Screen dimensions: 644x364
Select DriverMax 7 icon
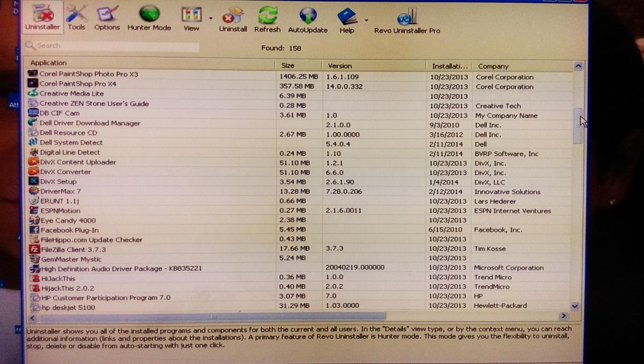point(34,191)
